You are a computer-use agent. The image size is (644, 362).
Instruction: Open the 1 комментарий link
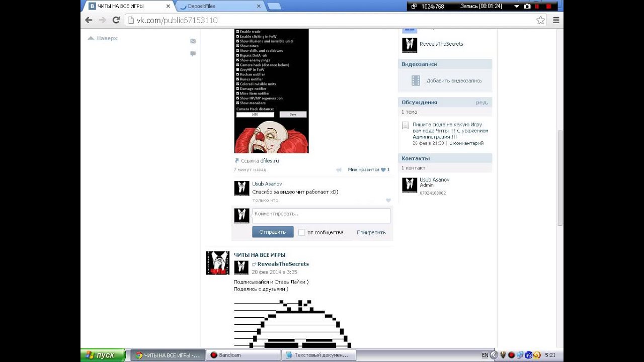[x=466, y=143]
